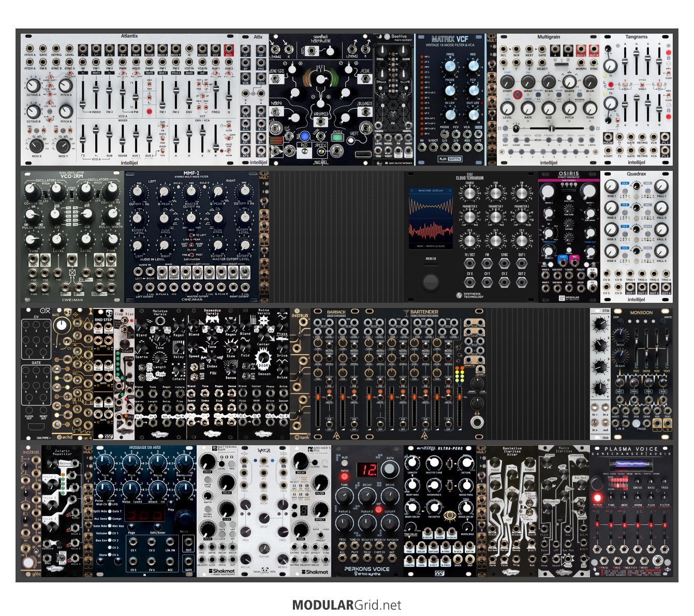694x616 pixels.
Task: Flip the Bass/Alto/Treble switch on Basimilus Iteritas
Action: coord(529,512)
